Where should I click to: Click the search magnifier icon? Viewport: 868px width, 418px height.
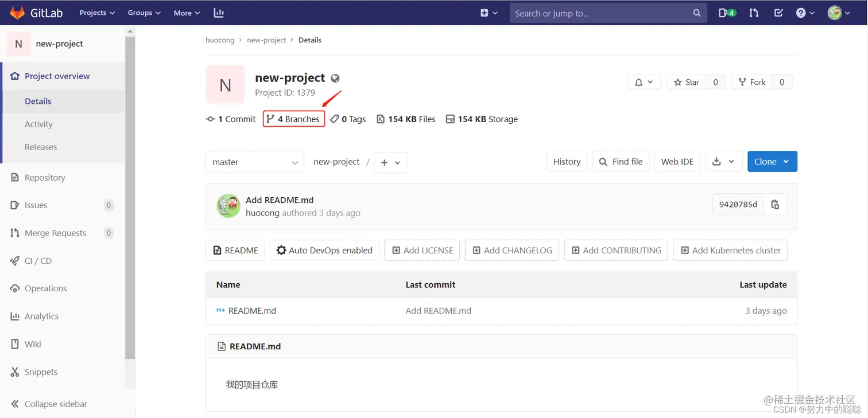tap(697, 13)
